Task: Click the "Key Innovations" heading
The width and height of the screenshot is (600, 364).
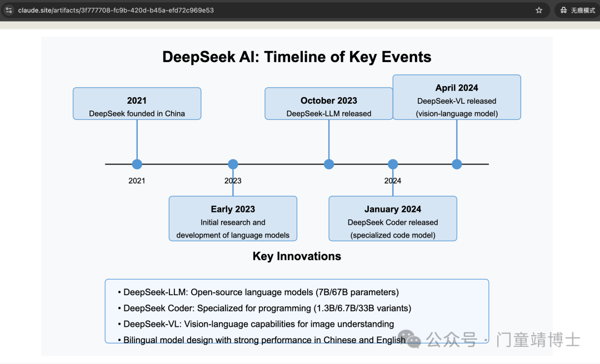Action: (297, 256)
